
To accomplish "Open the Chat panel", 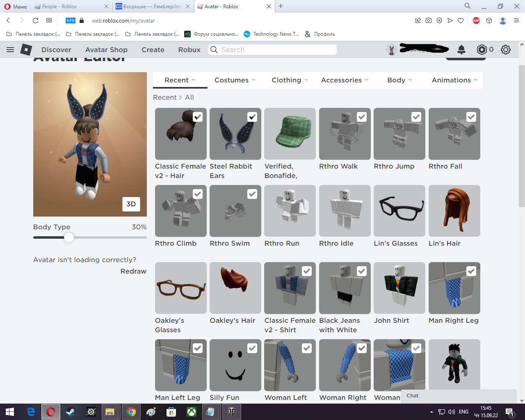I will [x=459, y=396].
